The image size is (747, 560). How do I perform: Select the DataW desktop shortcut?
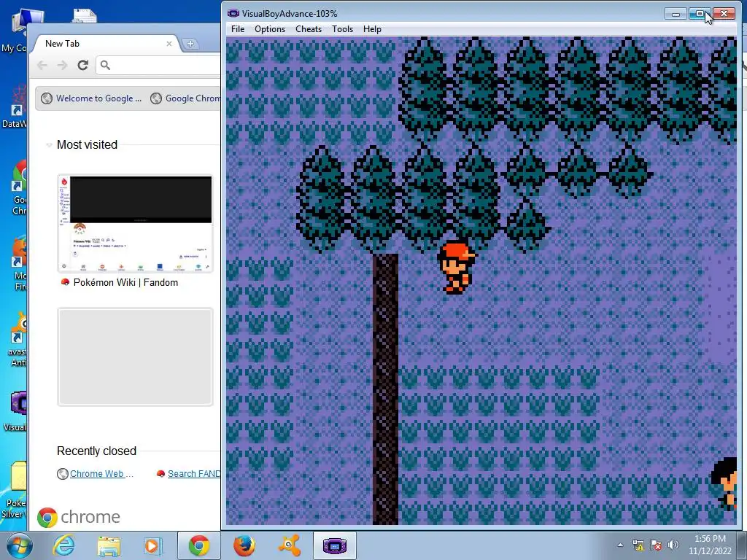tap(14, 107)
